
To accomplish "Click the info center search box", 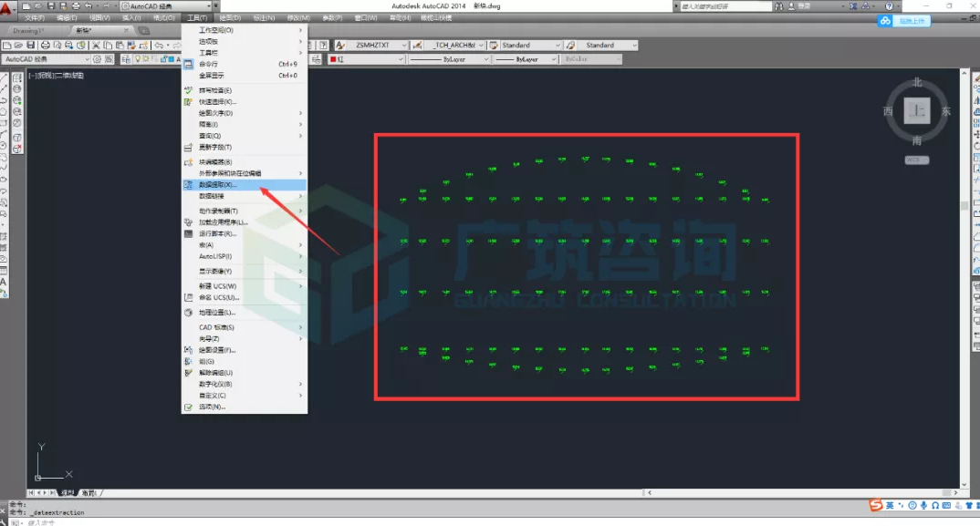I will (725, 5).
